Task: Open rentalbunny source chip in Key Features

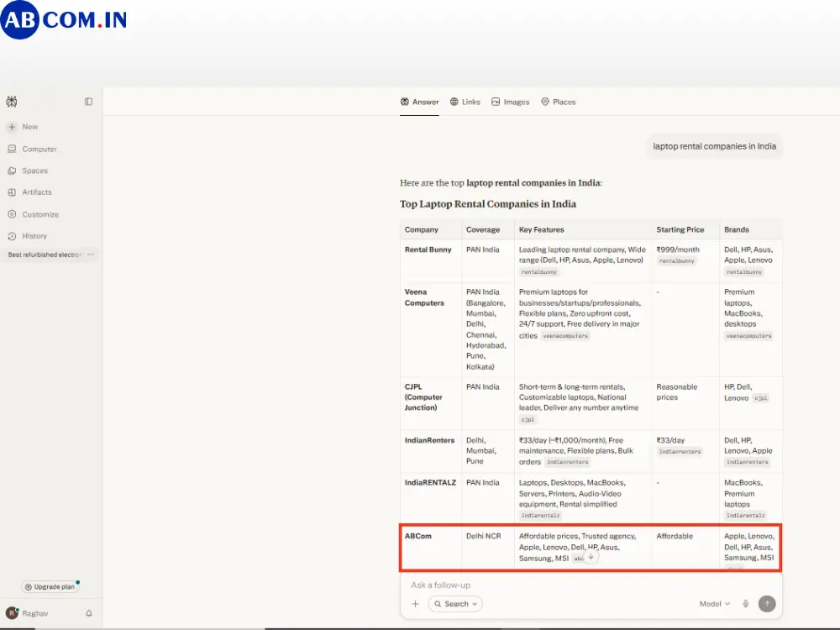Action: tap(539, 272)
